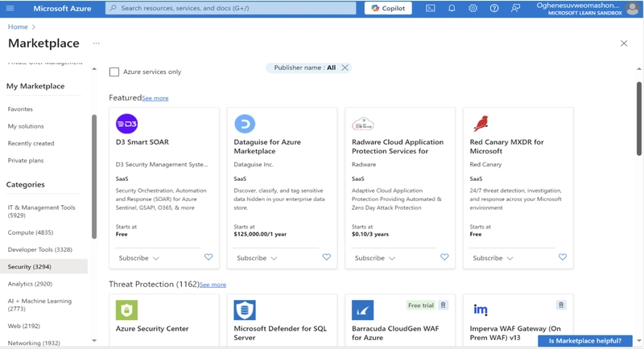This screenshot has height=349, width=644.
Task: Open the account avatar menu
Action: click(632, 8)
